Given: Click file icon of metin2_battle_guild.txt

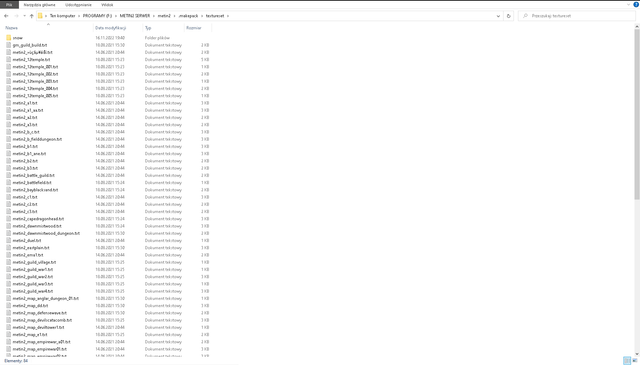Looking at the screenshot, I should point(9,175).
